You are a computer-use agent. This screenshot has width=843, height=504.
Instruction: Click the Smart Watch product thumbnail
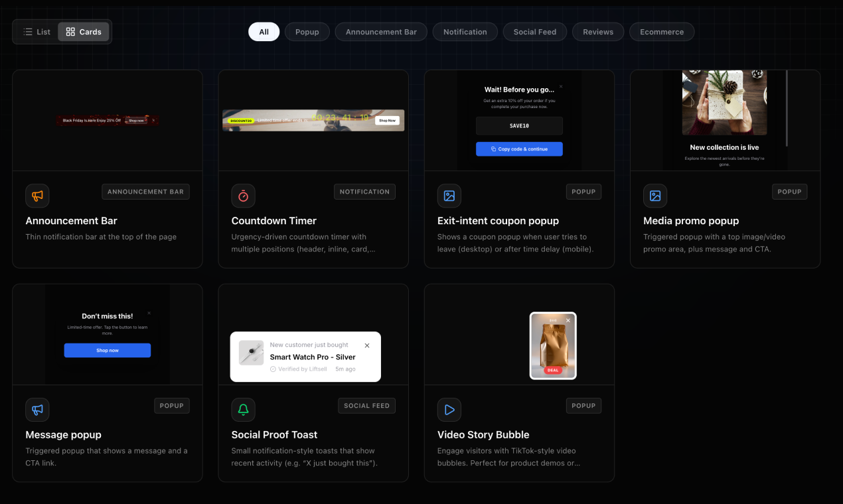(251, 352)
